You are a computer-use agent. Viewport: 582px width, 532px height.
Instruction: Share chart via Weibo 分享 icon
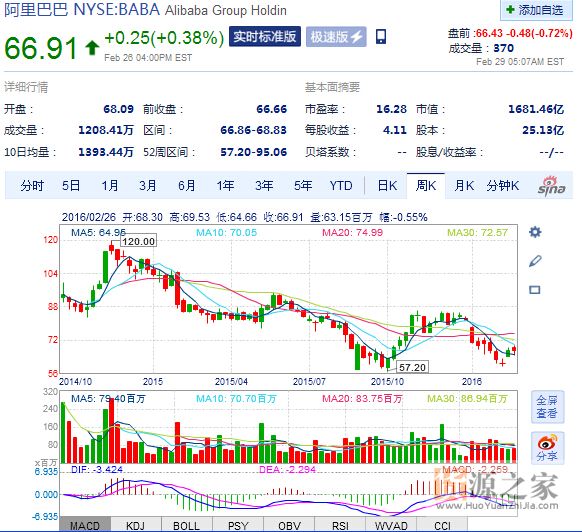[x=547, y=448]
